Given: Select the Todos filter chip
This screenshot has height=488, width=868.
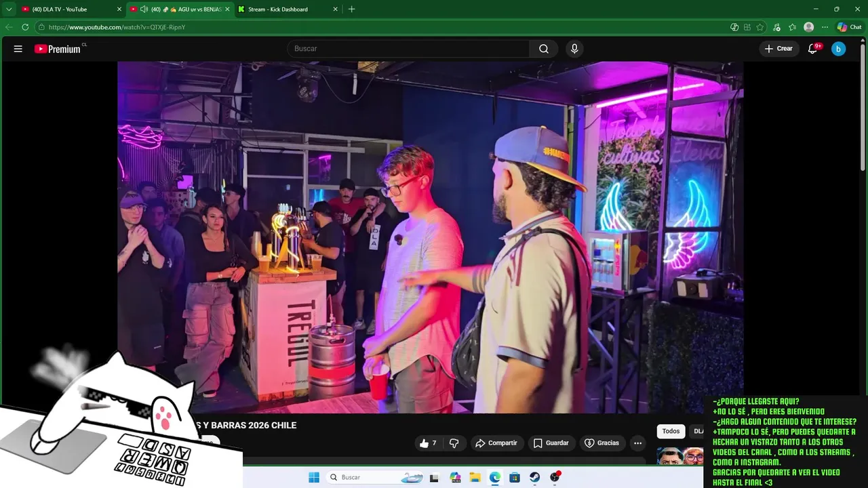Looking at the screenshot, I should (671, 431).
